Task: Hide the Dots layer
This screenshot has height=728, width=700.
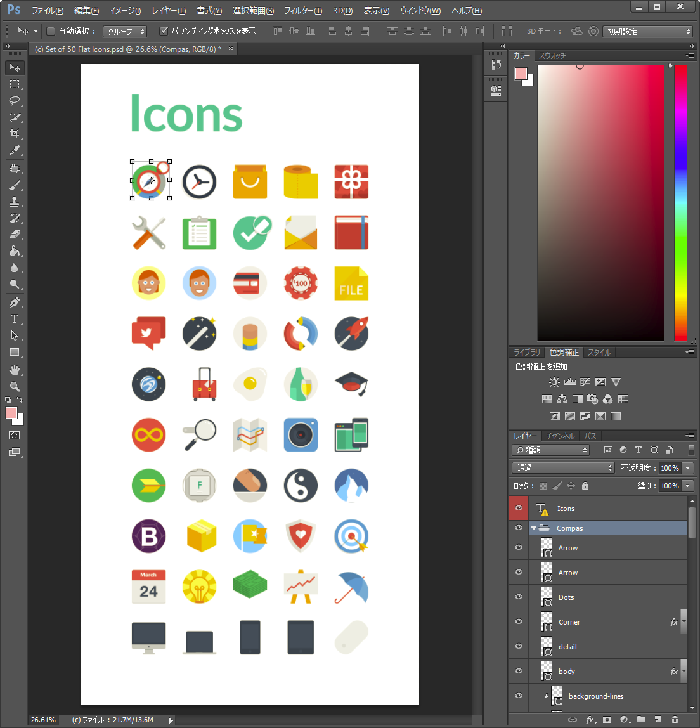Action: (x=519, y=597)
